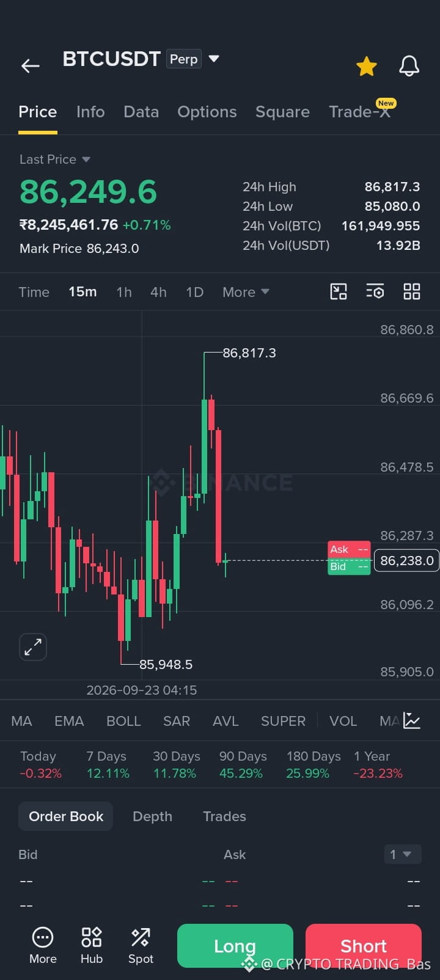Switch to Spot trading icon
This screenshot has height=980, width=440.
point(141,946)
